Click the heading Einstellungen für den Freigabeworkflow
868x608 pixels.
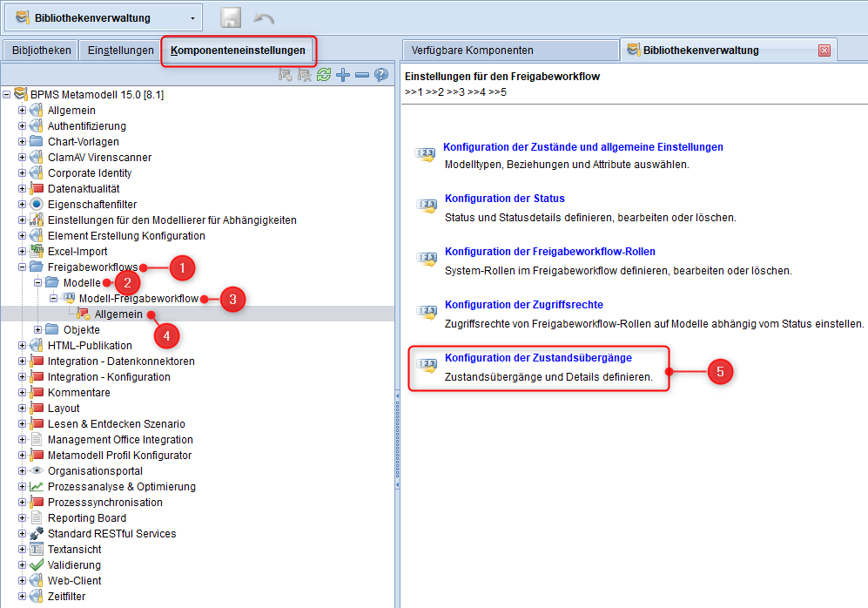[502, 77]
